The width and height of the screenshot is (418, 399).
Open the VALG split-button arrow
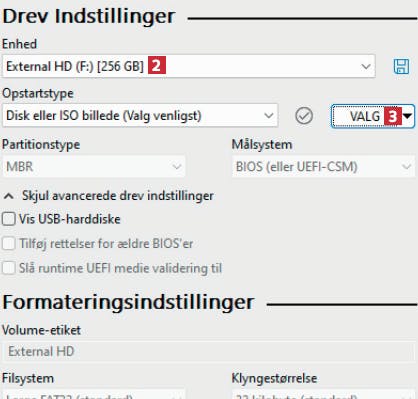(x=407, y=116)
